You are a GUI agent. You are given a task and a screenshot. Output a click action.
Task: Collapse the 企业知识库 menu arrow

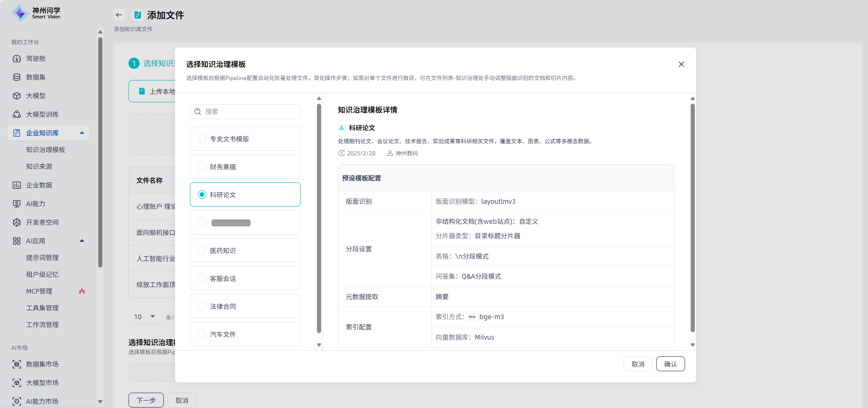click(82, 133)
